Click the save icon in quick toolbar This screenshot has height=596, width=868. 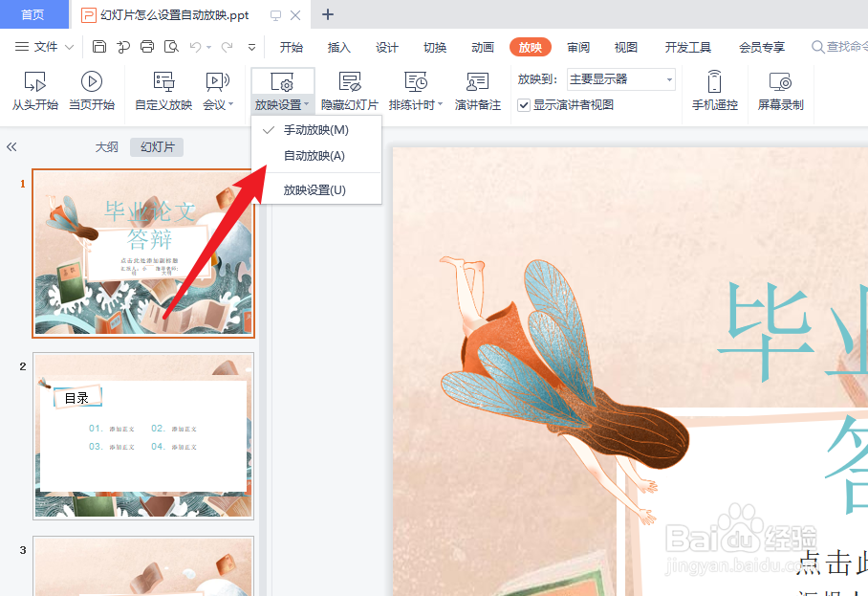pos(99,47)
